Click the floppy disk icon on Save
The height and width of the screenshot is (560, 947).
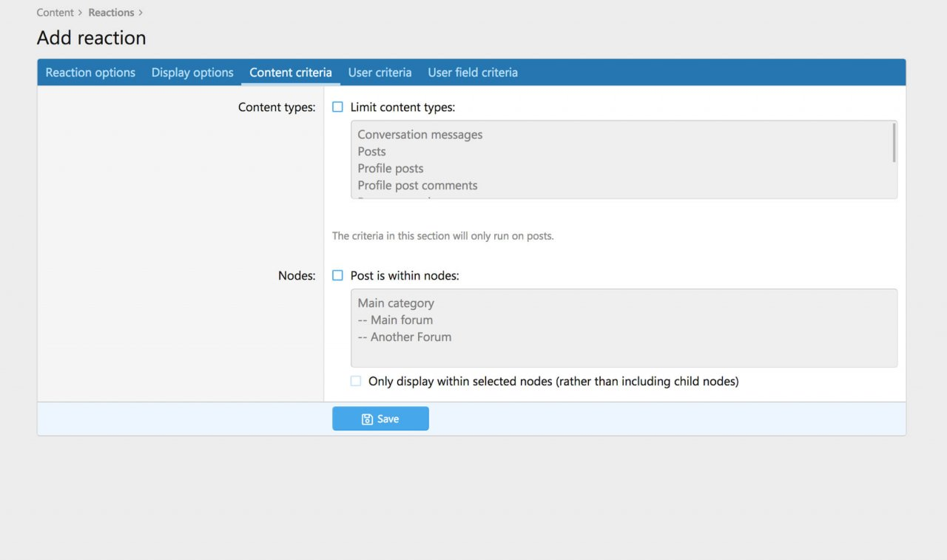coord(367,419)
